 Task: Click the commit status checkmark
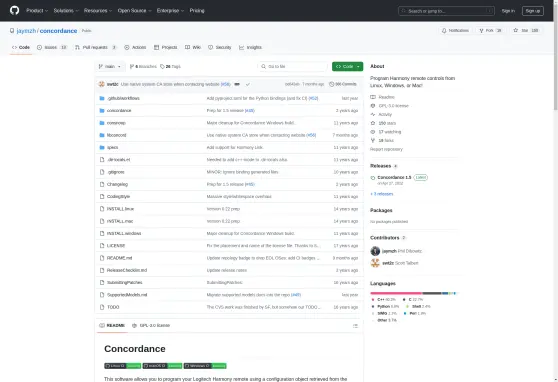tap(248, 84)
